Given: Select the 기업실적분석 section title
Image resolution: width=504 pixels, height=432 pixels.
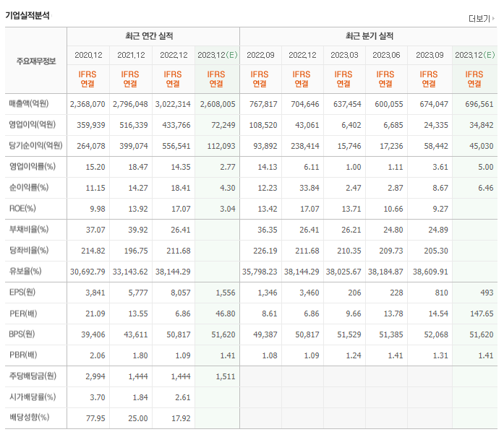Looking at the screenshot, I should (27, 15).
